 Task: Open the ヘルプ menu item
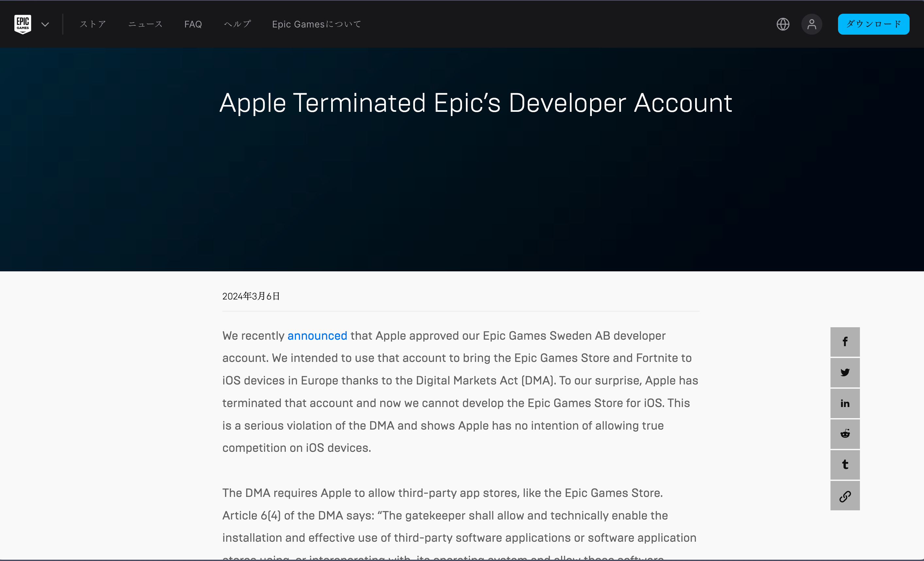pos(237,24)
